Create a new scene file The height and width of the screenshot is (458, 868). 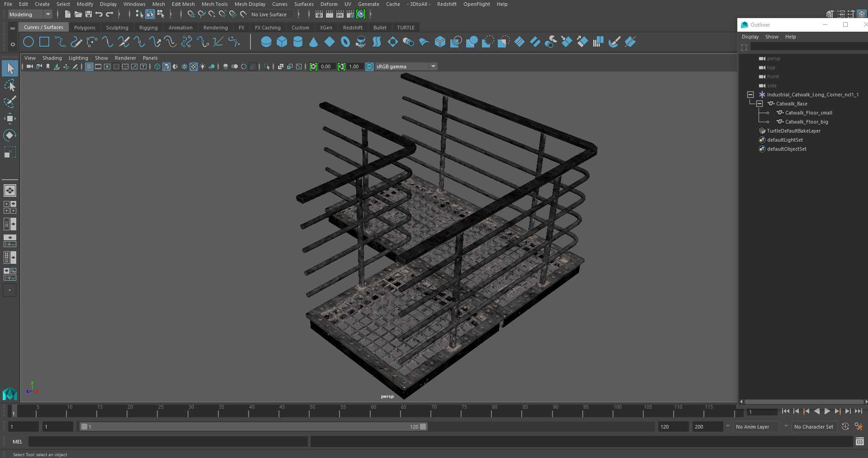click(67, 14)
